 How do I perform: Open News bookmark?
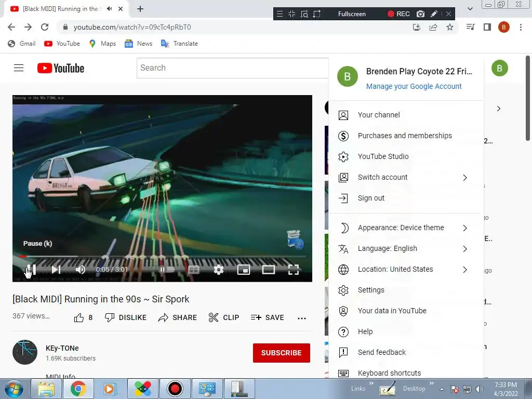[x=138, y=44]
